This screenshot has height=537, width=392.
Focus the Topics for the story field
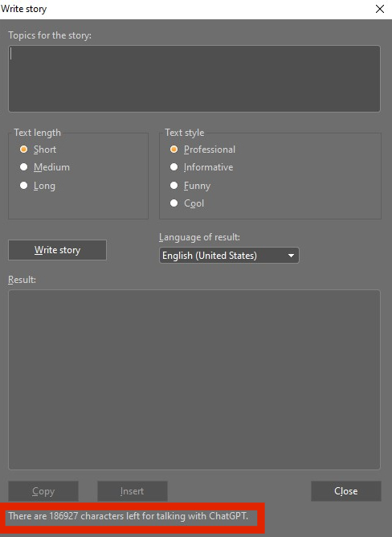(x=194, y=79)
